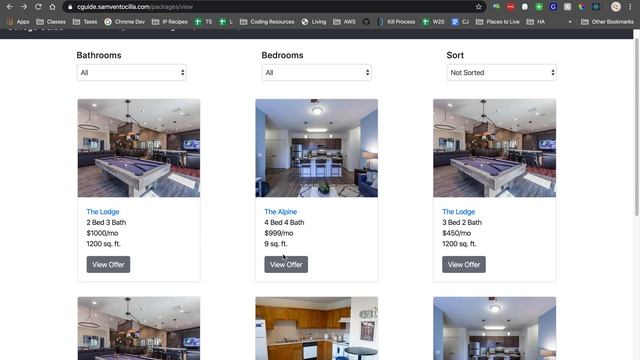The height and width of the screenshot is (360, 640).
Task: Click The Alpine kitchen photo
Action: [317, 148]
